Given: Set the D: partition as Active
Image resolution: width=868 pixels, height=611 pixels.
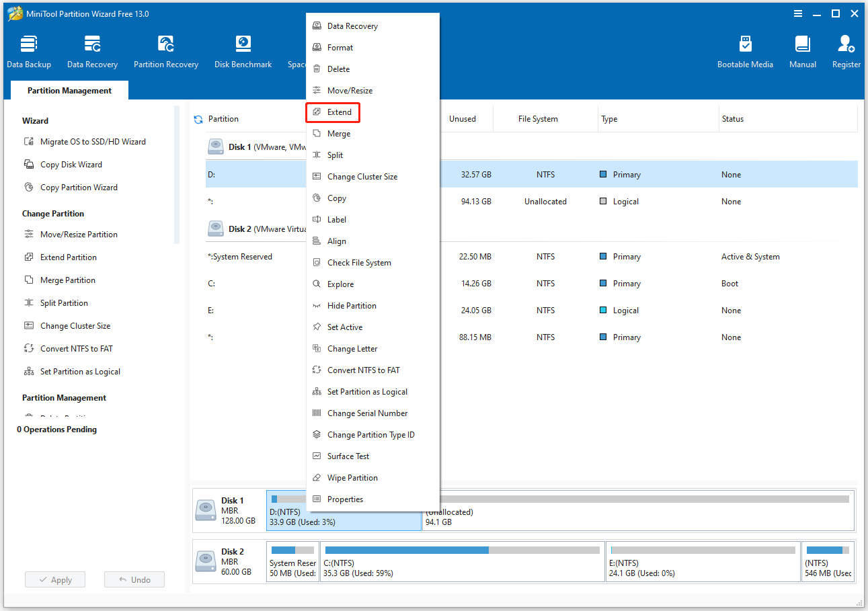Looking at the screenshot, I should pos(343,327).
